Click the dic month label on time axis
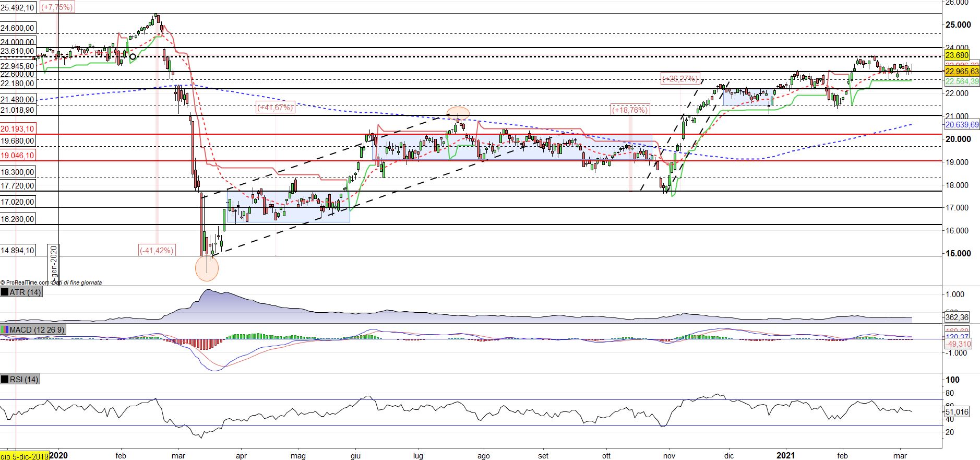The height and width of the screenshot is (460, 980). click(x=729, y=456)
